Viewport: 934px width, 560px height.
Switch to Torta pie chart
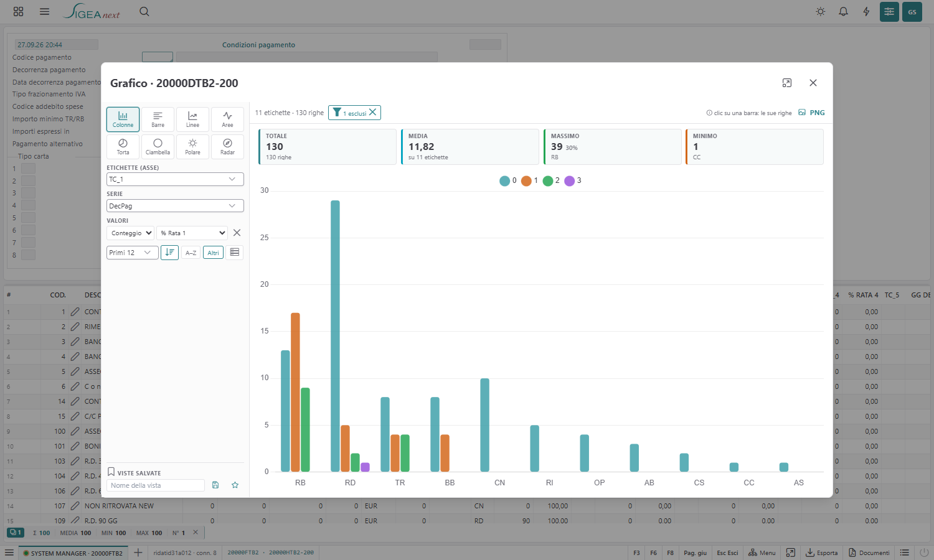pyautogui.click(x=123, y=147)
